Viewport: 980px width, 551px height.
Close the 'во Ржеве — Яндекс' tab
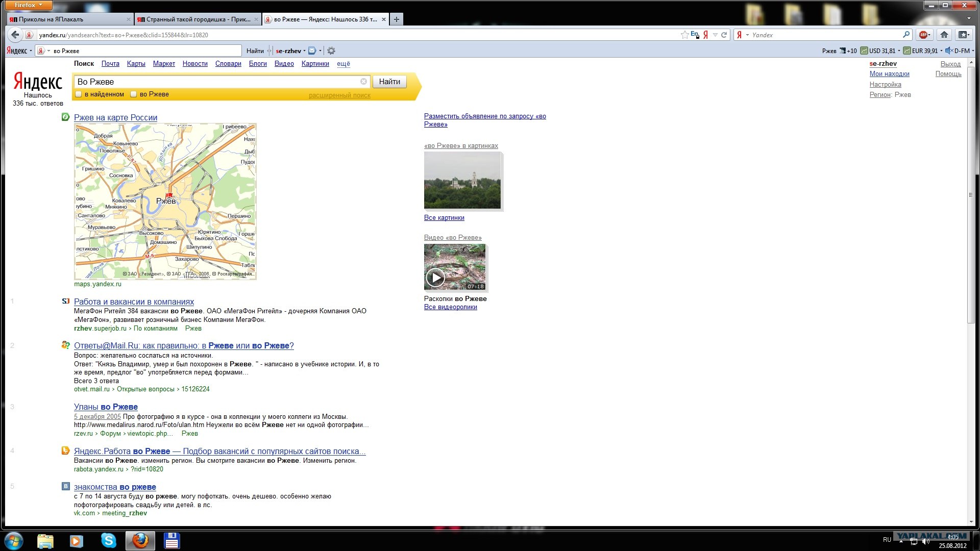pyautogui.click(x=384, y=19)
